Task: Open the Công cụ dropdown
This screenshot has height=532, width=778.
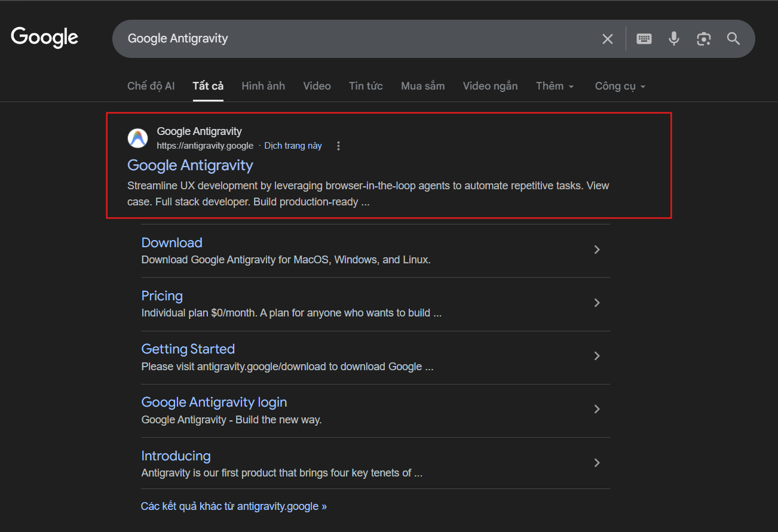Action: click(x=620, y=86)
